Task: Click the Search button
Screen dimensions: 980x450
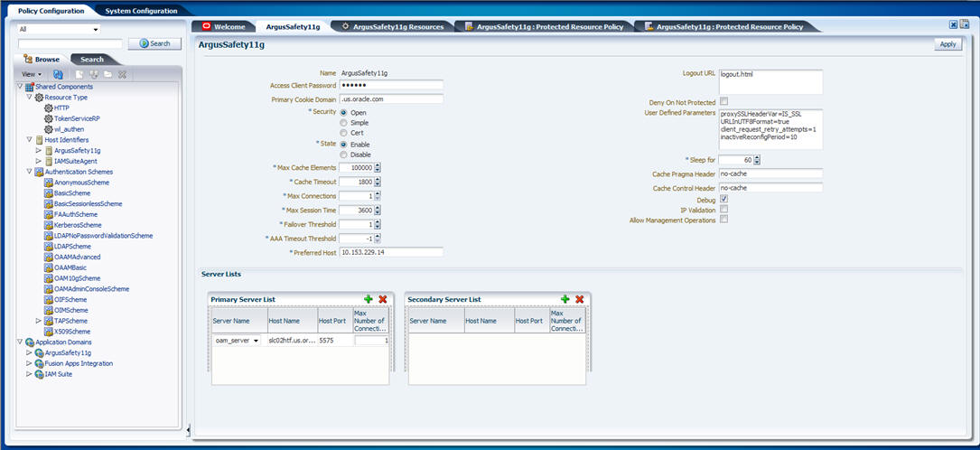Action: pyautogui.click(x=154, y=43)
